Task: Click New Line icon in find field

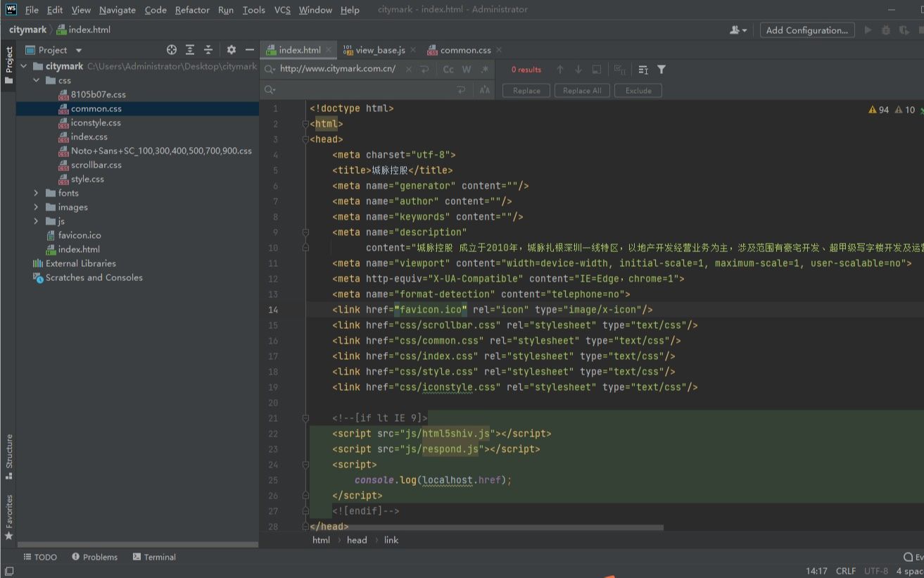Action: [x=425, y=69]
